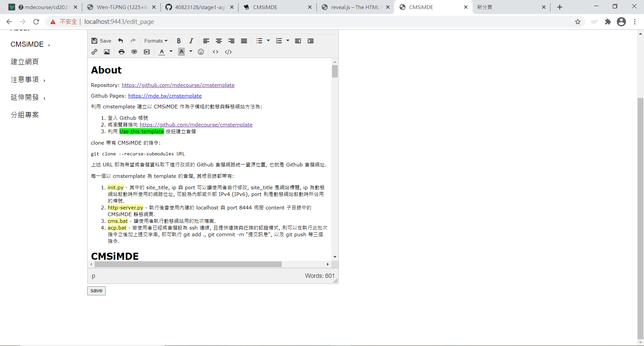644x346 pixels.
Task: Open the background color picker arrow
Action: tap(191, 52)
